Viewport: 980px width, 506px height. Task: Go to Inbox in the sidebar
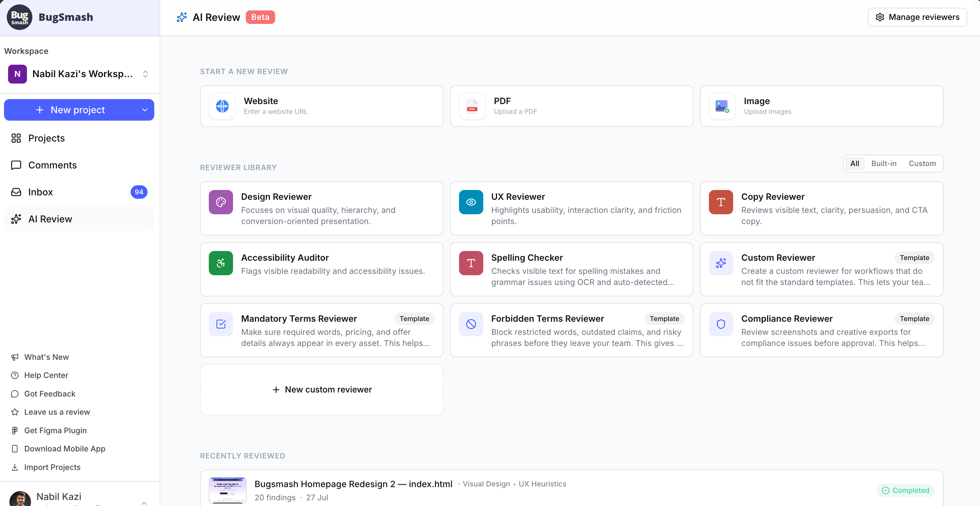tap(79, 192)
